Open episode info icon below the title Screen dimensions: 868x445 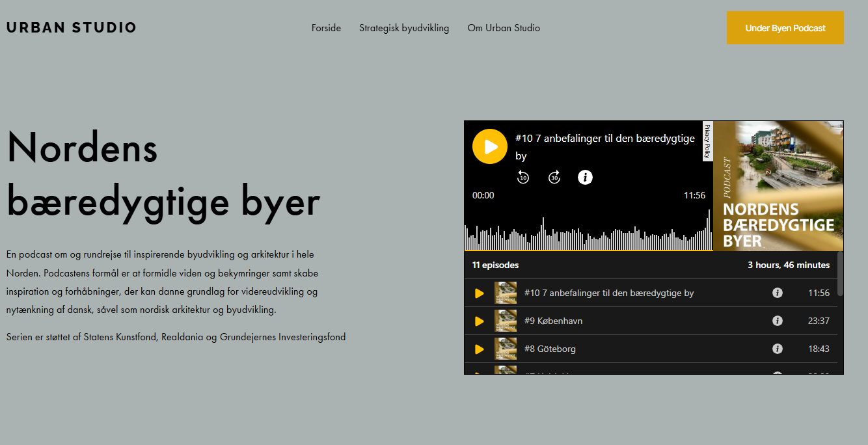(x=586, y=177)
